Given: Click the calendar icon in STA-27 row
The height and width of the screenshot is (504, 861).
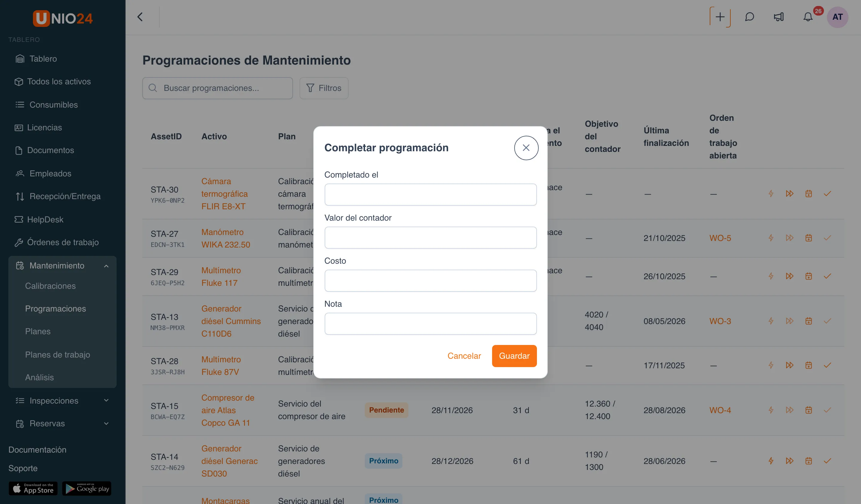Looking at the screenshot, I should tap(808, 238).
